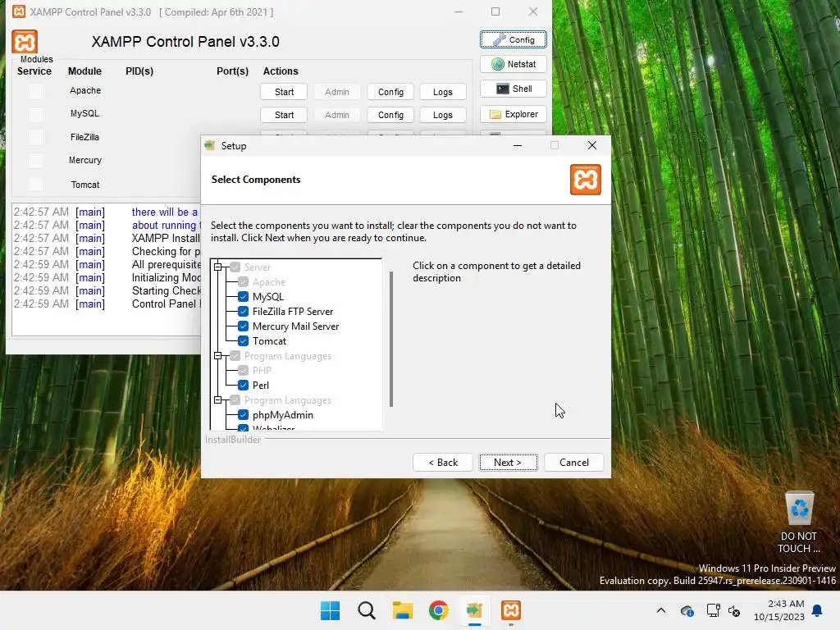Go Back in the Setup wizard

(x=442, y=463)
